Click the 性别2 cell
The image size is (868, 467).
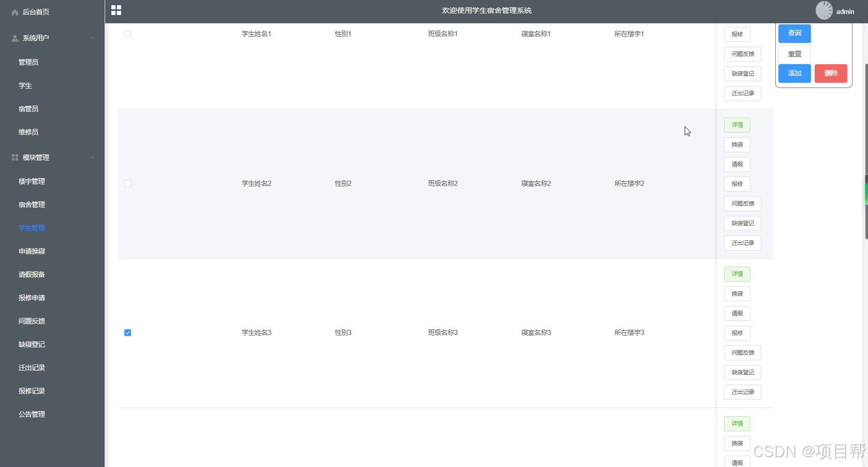pos(343,183)
